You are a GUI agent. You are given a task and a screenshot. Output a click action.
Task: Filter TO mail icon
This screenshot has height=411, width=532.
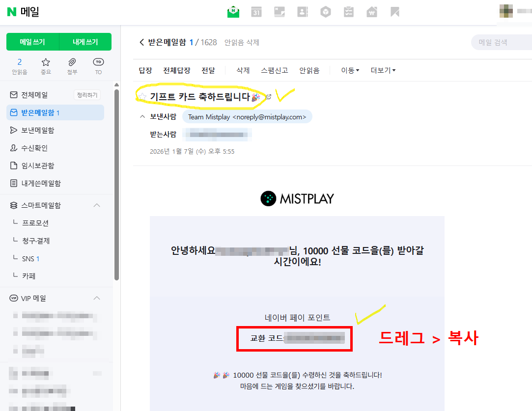98,66
